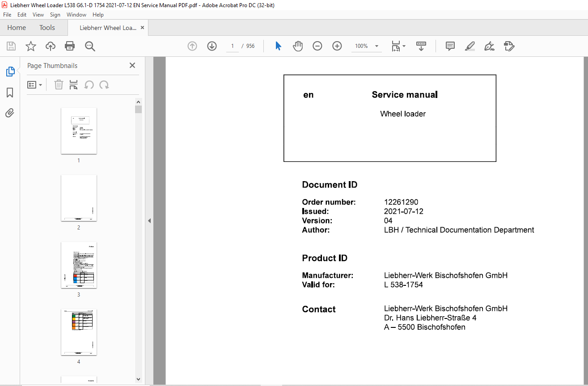
Task: Click 'A – 5500 Bischofshofen' text
Action: click(x=425, y=327)
